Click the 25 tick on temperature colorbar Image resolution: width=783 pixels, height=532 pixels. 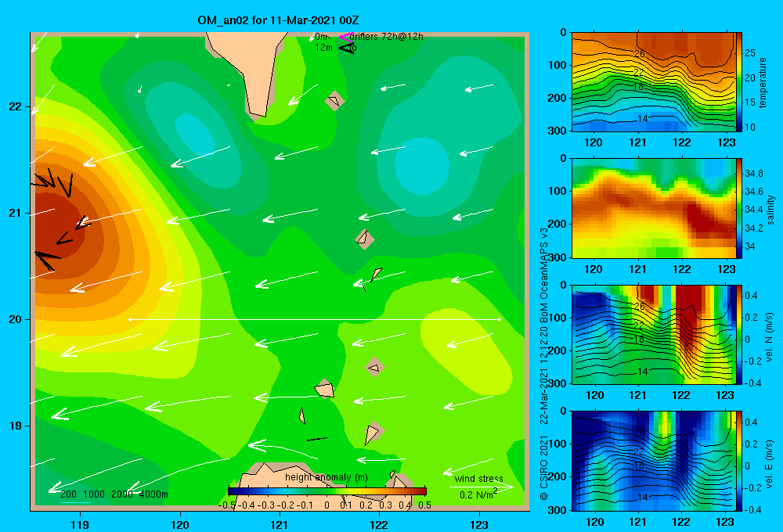(x=750, y=53)
